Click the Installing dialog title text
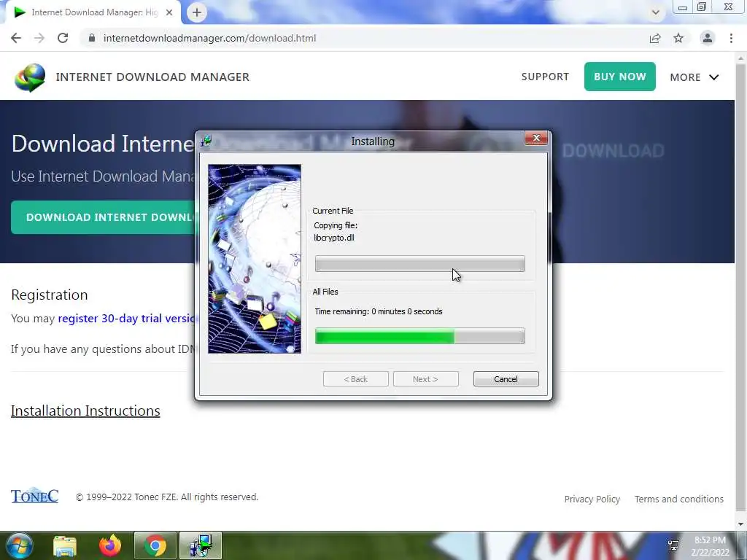The image size is (747, 560). point(373,141)
